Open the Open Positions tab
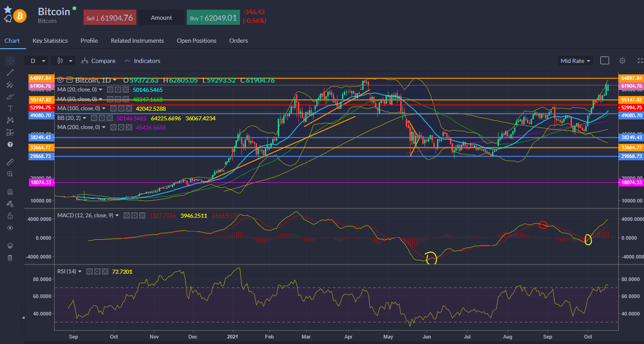 196,40
